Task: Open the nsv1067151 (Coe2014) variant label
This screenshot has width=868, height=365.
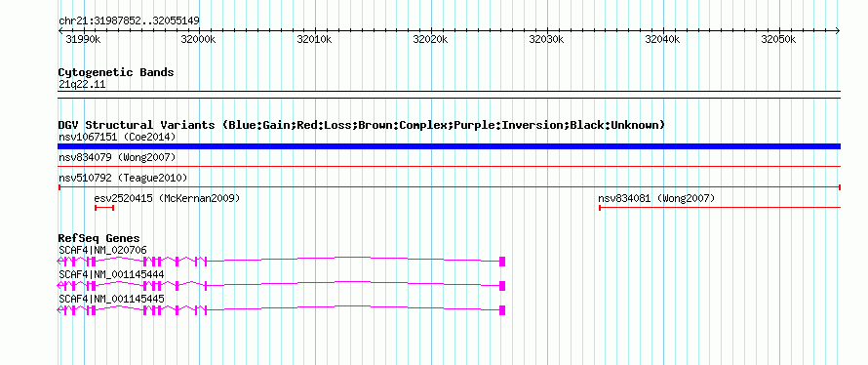Action: (117, 137)
